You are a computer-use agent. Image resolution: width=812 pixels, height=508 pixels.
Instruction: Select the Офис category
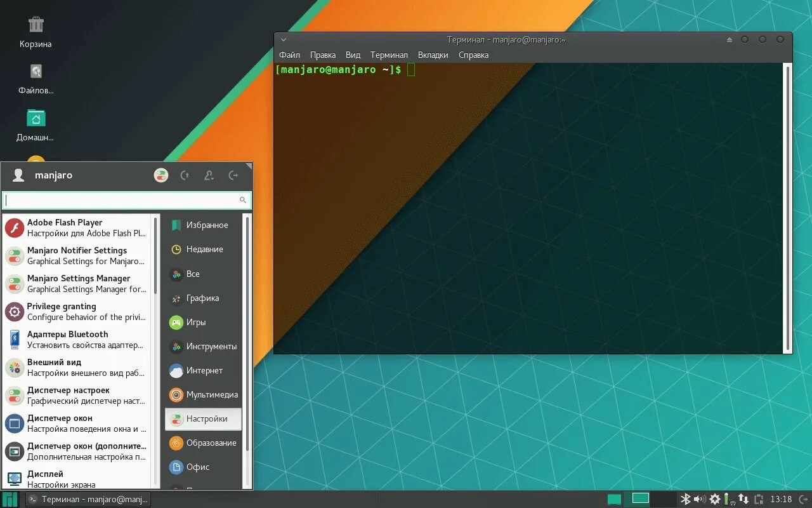point(203,467)
